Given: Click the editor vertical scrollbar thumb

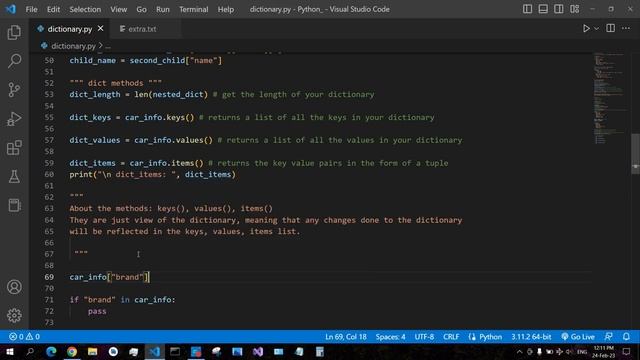Looking at the screenshot, I should tap(636, 153).
